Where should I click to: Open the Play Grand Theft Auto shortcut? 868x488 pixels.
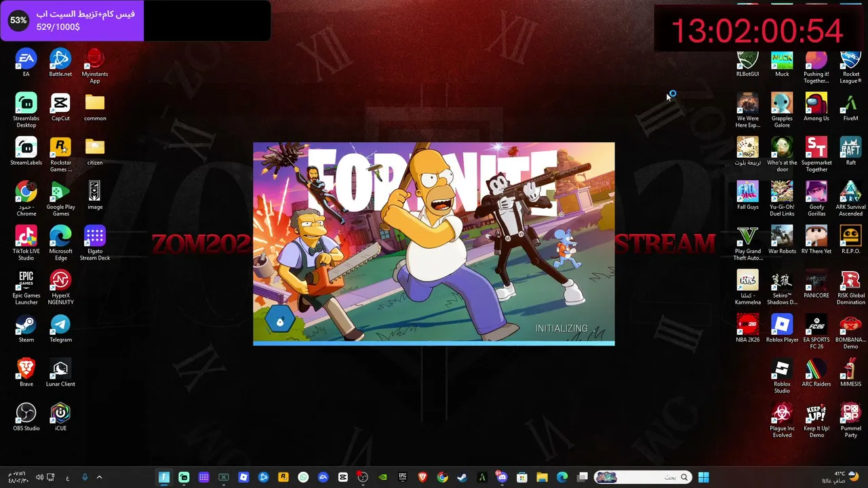[x=747, y=243]
